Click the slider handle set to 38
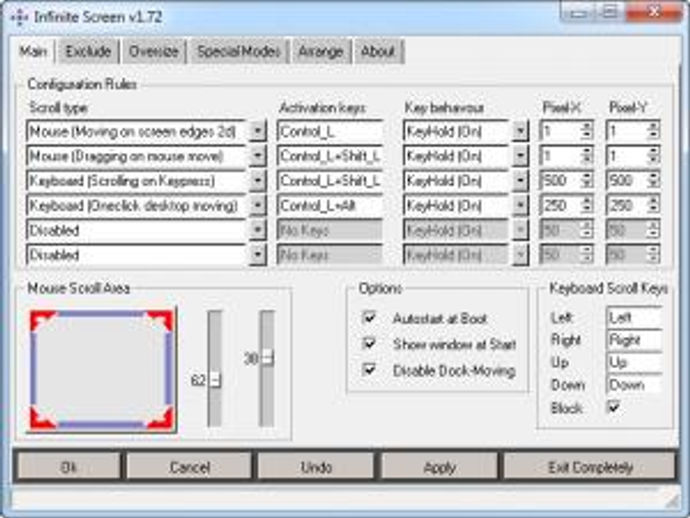This screenshot has height=518, width=690. 267,357
